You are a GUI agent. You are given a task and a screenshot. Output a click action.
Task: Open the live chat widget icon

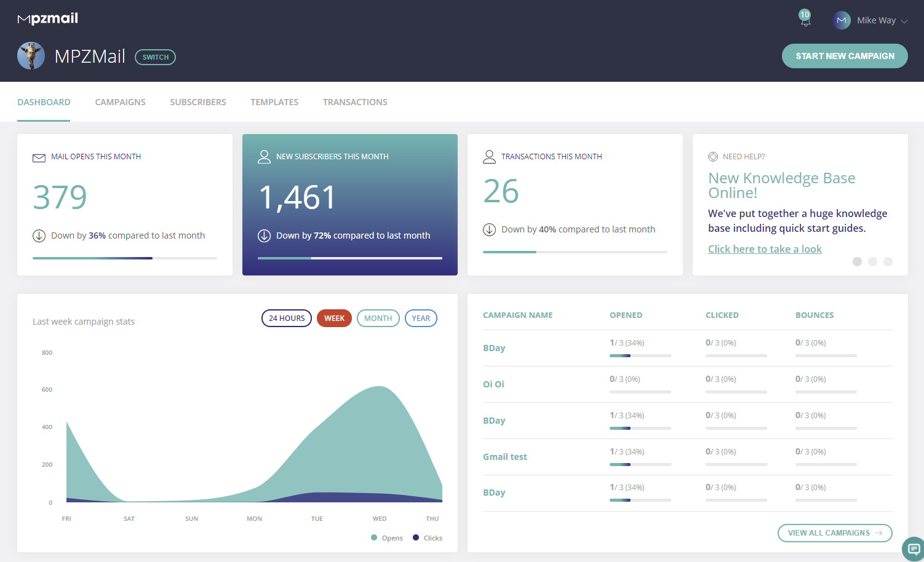pyautogui.click(x=913, y=548)
